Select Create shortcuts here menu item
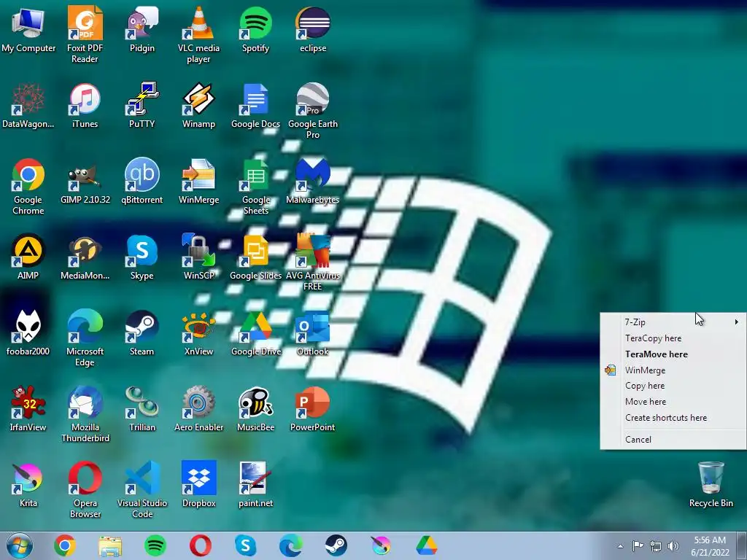747x560 pixels. click(x=673, y=418)
